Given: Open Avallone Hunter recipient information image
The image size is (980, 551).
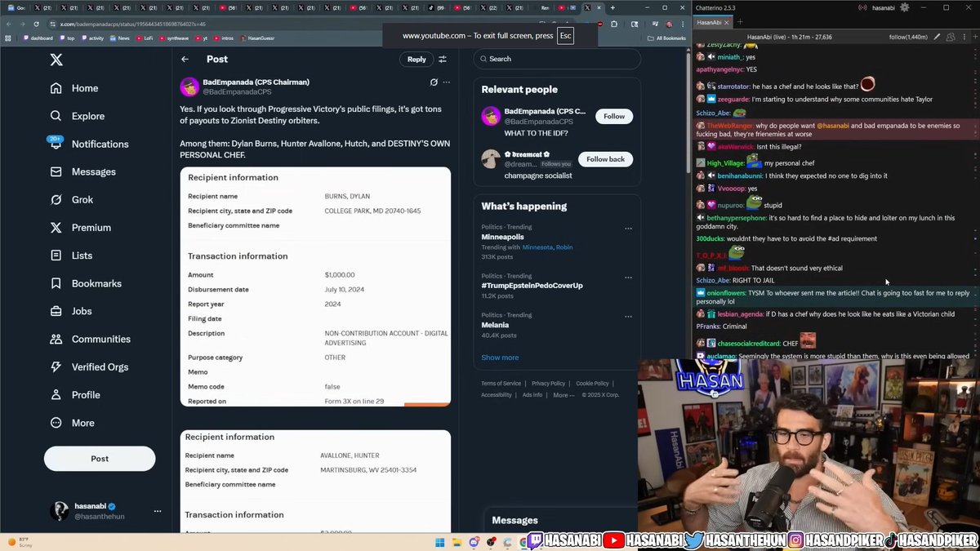Looking at the screenshot, I should point(315,482).
